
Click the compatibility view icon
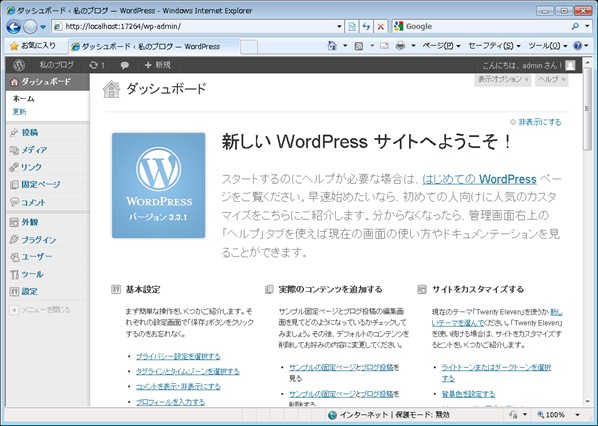tap(352, 26)
